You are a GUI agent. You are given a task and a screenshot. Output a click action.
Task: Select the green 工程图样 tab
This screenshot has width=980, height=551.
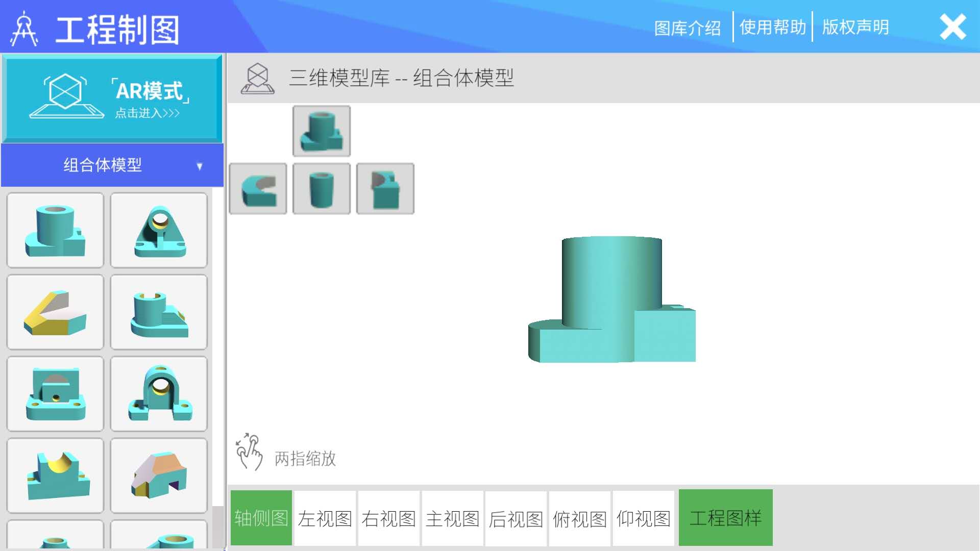coord(726,517)
